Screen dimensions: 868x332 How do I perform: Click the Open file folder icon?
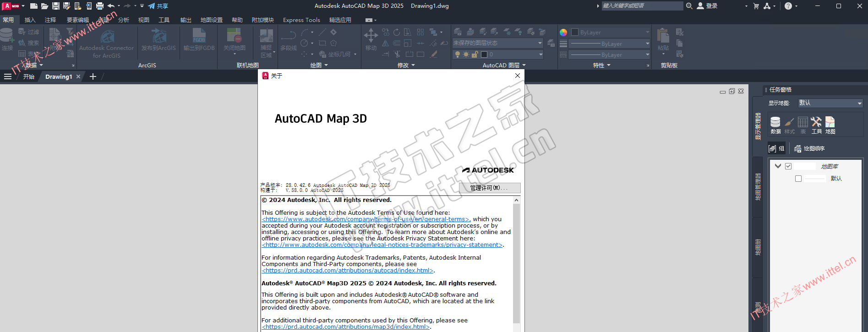[44, 6]
